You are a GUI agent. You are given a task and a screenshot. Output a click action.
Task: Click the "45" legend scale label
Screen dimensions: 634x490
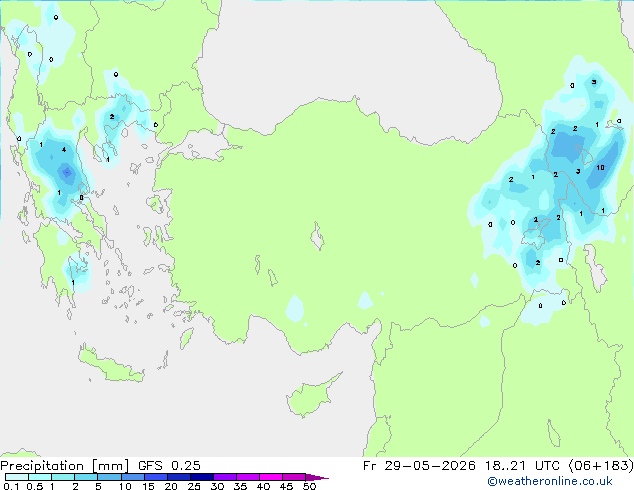(x=286, y=486)
